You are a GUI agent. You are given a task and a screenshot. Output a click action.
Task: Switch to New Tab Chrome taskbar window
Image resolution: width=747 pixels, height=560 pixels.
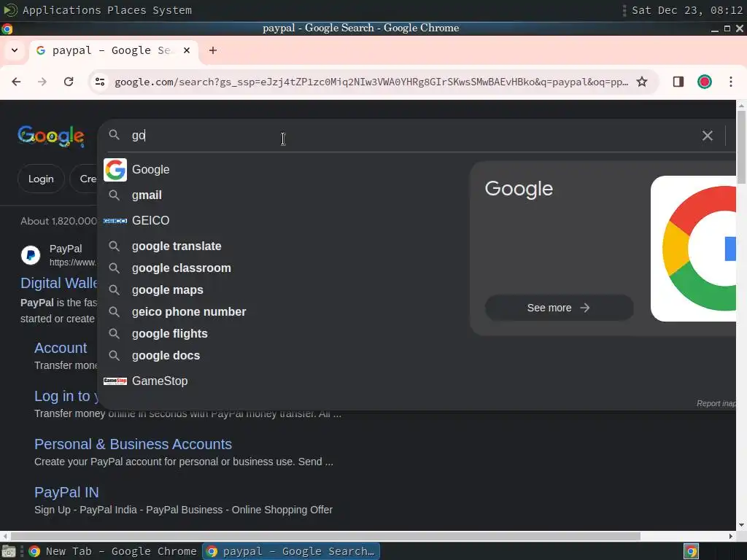point(113,551)
